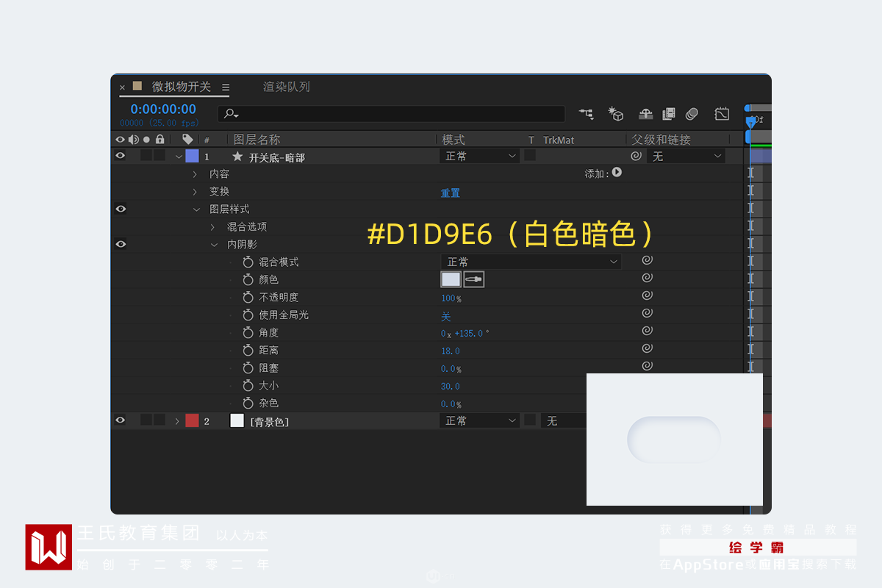Click stopwatch for 混合模式 property
882x588 pixels.
[248, 262]
